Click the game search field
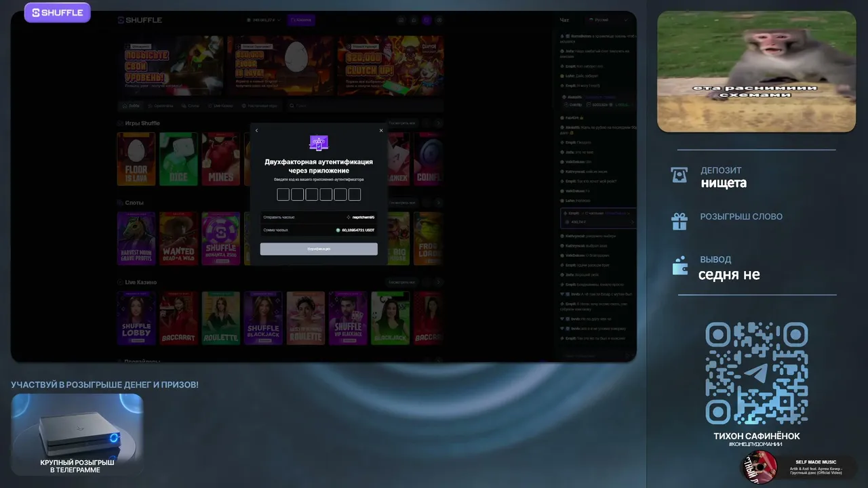The image size is (868, 488). point(365,106)
